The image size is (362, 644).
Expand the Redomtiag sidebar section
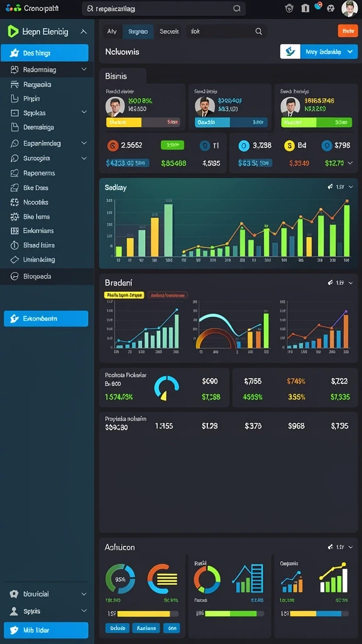tap(84, 69)
